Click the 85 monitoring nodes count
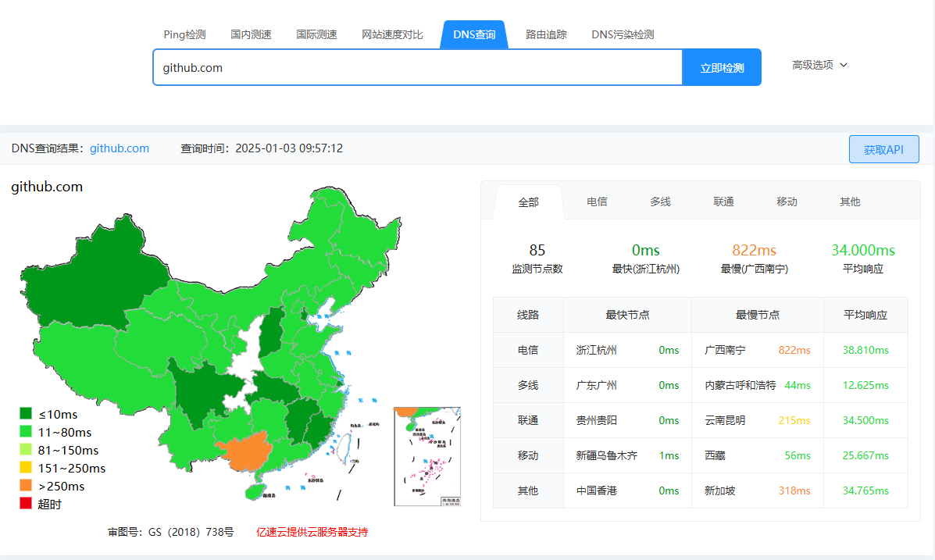Screen dimensions: 935x560 537,250
